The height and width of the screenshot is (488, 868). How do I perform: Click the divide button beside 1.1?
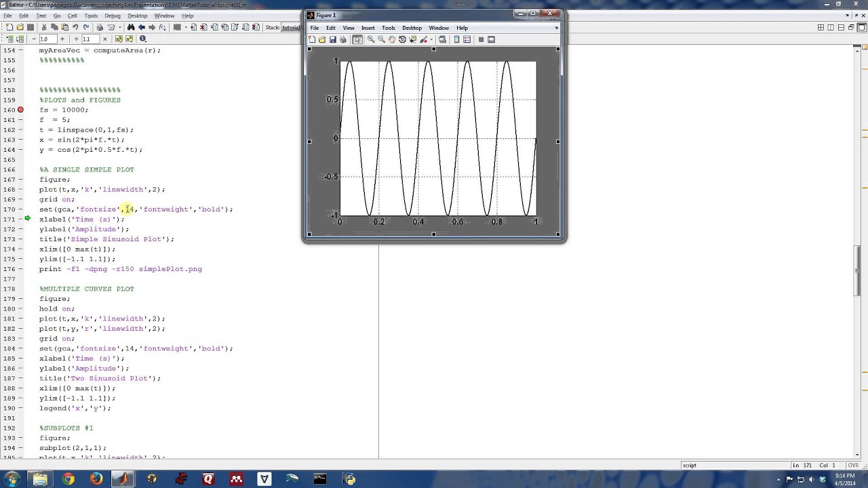(x=76, y=39)
